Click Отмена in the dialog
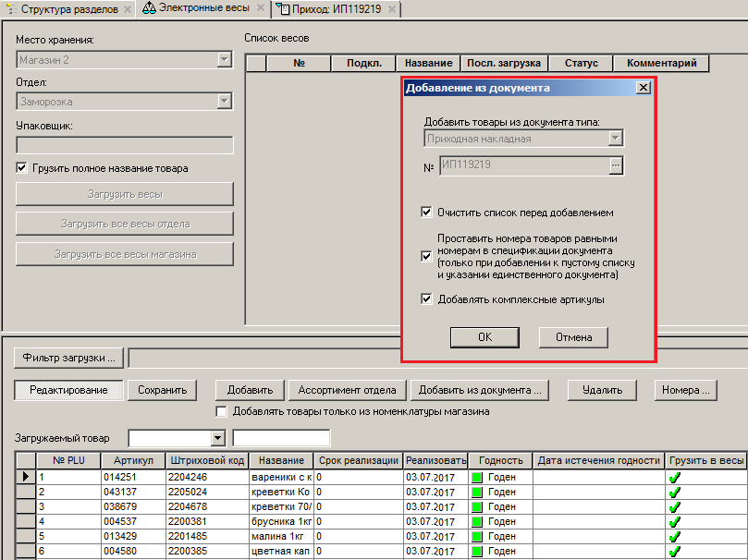The width and height of the screenshot is (748, 560). click(x=573, y=337)
